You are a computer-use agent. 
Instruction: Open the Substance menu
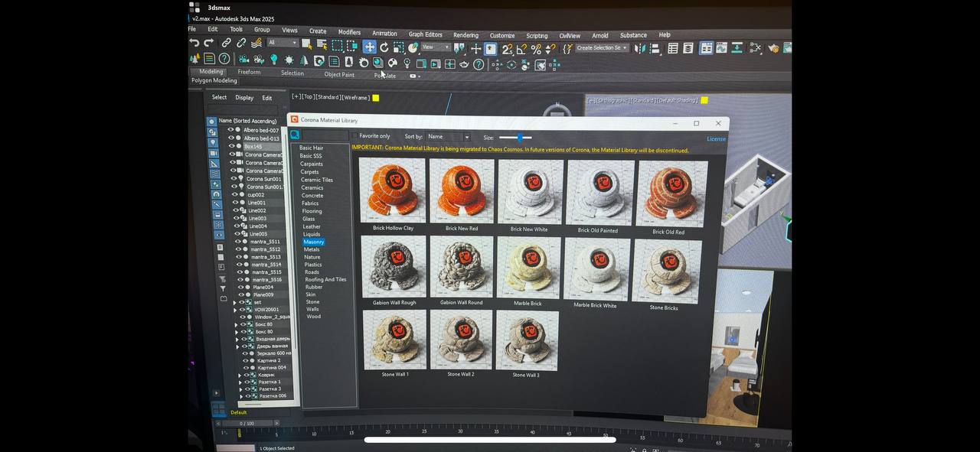coord(633,35)
